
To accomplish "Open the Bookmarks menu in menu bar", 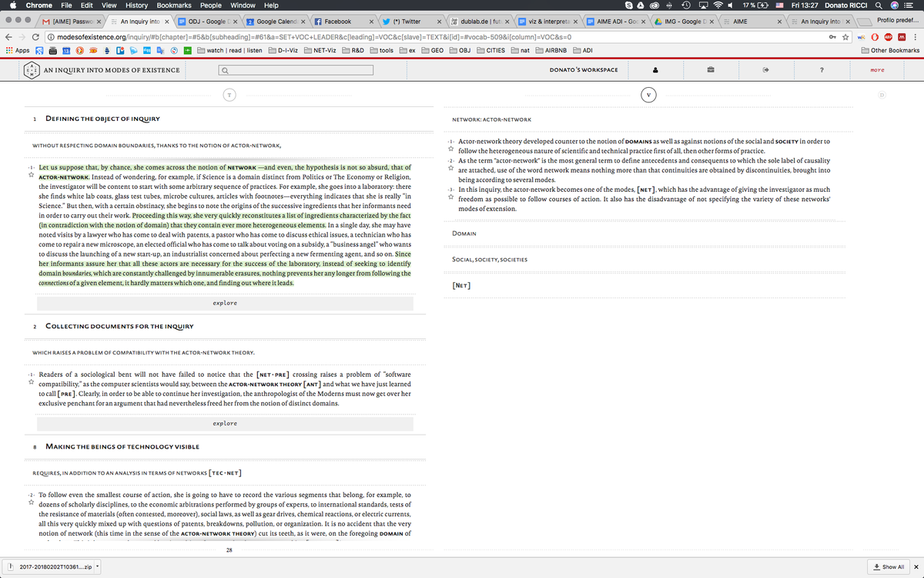I will point(172,5).
